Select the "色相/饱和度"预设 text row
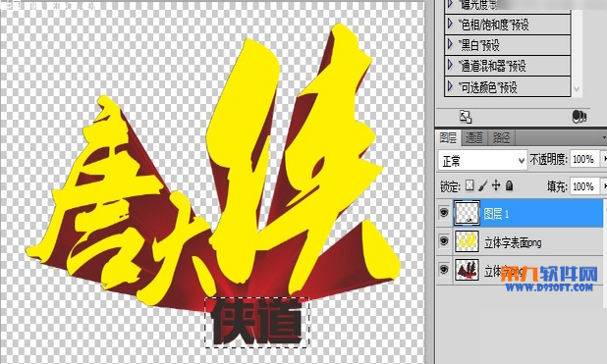This screenshot has width=607, height=364. [x=494, y=25]
